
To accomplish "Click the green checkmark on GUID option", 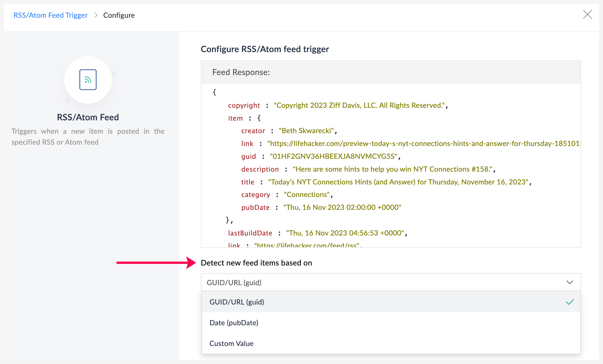I will tap(570, 302).
